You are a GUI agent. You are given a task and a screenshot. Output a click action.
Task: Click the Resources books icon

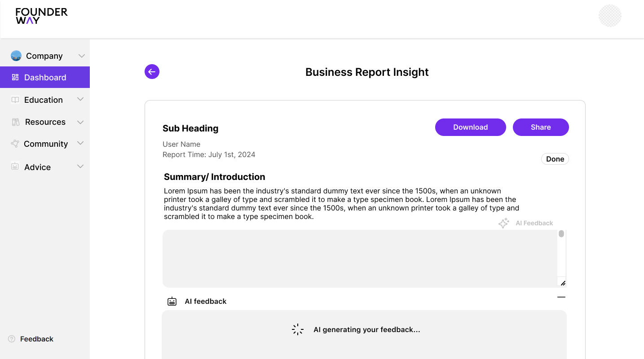point(16,122)
